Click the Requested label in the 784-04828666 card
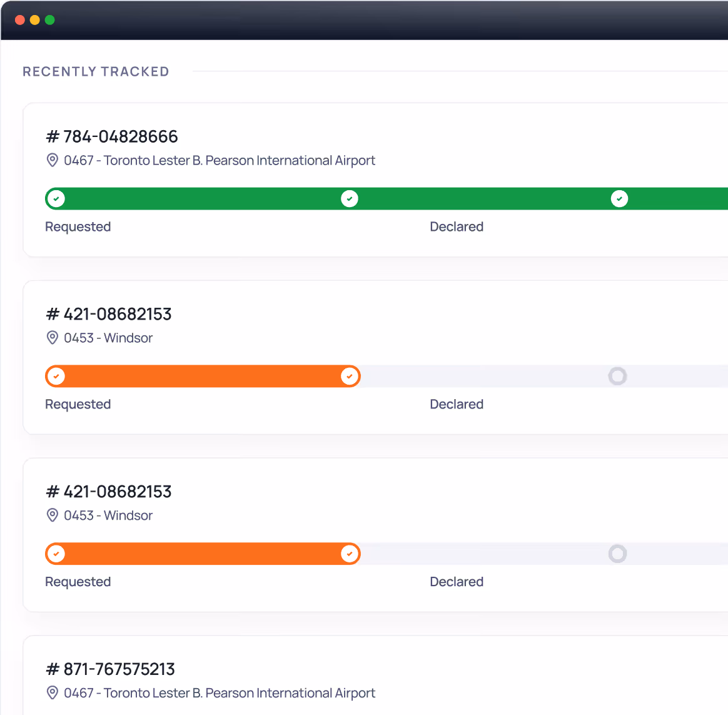 coord(78,227)
